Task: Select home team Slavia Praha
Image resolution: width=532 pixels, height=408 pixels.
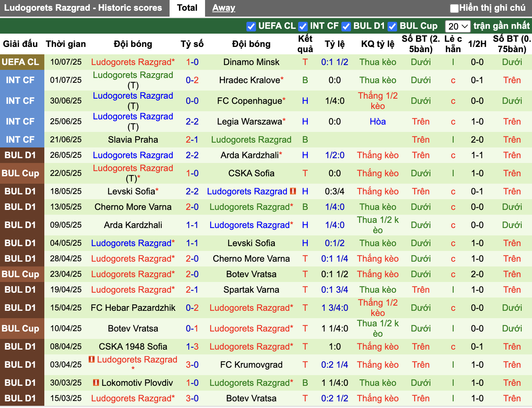Action: tap(133, 140)
